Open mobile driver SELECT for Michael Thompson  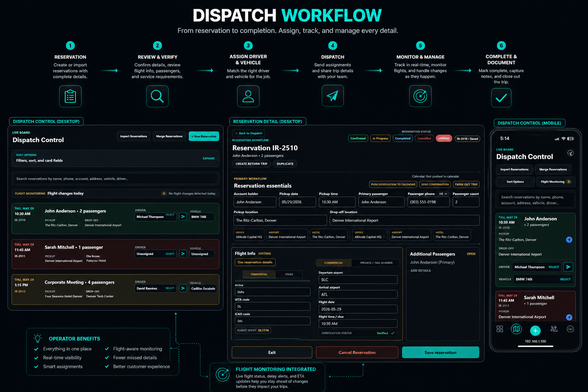pos(554,267)
